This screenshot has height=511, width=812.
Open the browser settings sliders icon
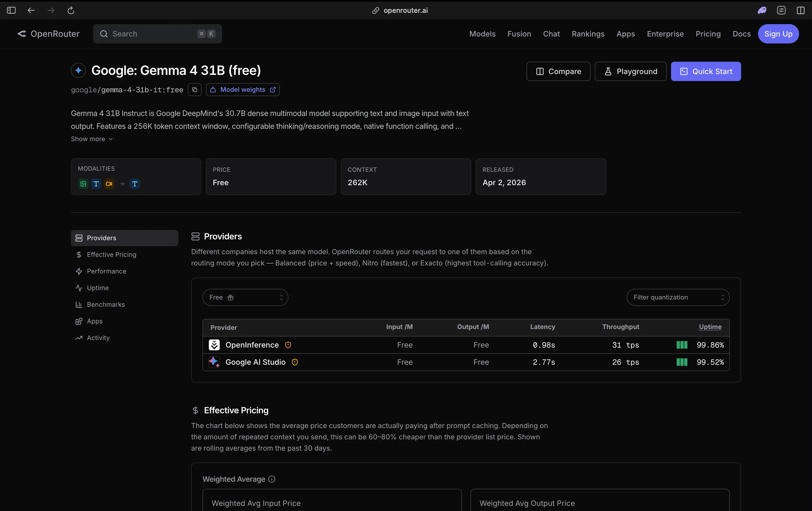point(781,10)
